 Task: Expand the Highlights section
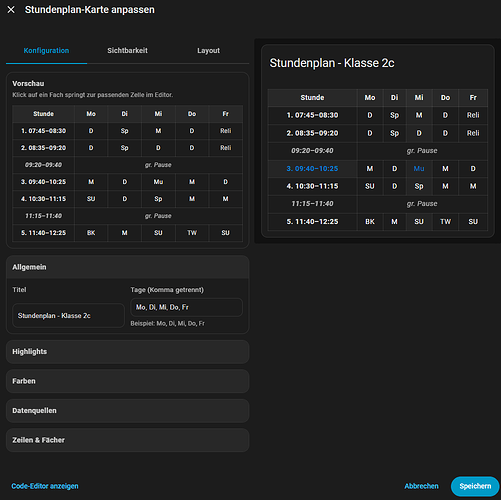pos(127,352)
